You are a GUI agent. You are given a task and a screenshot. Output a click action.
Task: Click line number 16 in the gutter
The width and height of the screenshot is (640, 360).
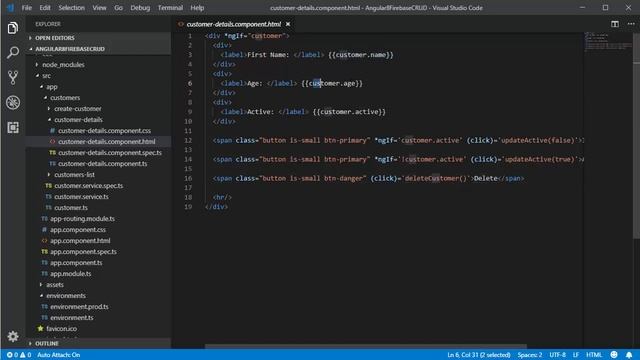[x=188, y=178]
